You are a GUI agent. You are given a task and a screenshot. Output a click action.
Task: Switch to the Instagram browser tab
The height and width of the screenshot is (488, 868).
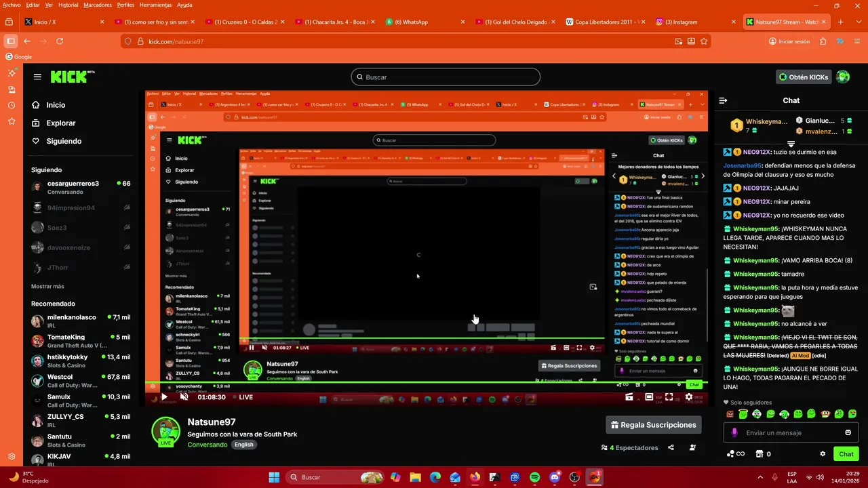pyautogui.click(x=694, y=22)
